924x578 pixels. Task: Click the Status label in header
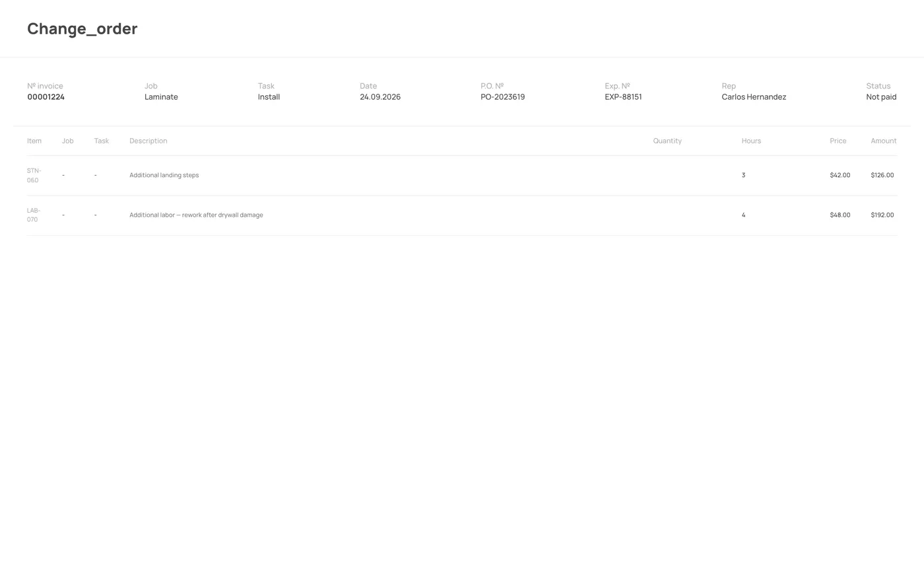click(x=878, y=86)
